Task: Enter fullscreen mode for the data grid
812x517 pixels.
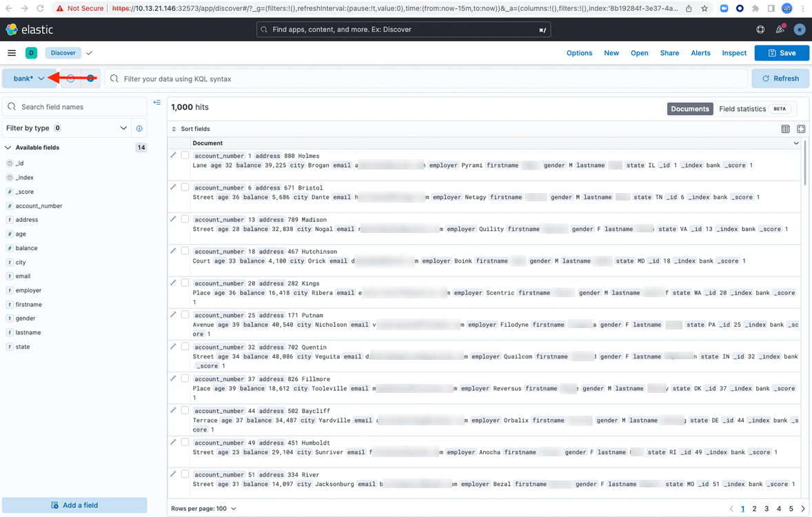Action: (x=801, y=129)
